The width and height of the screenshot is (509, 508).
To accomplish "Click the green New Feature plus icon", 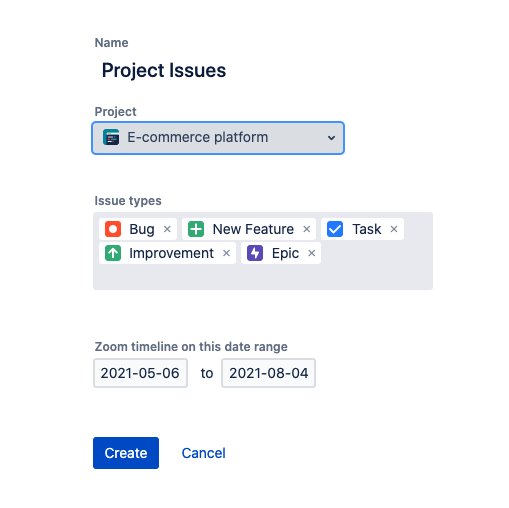I will (x=196, y=229).
